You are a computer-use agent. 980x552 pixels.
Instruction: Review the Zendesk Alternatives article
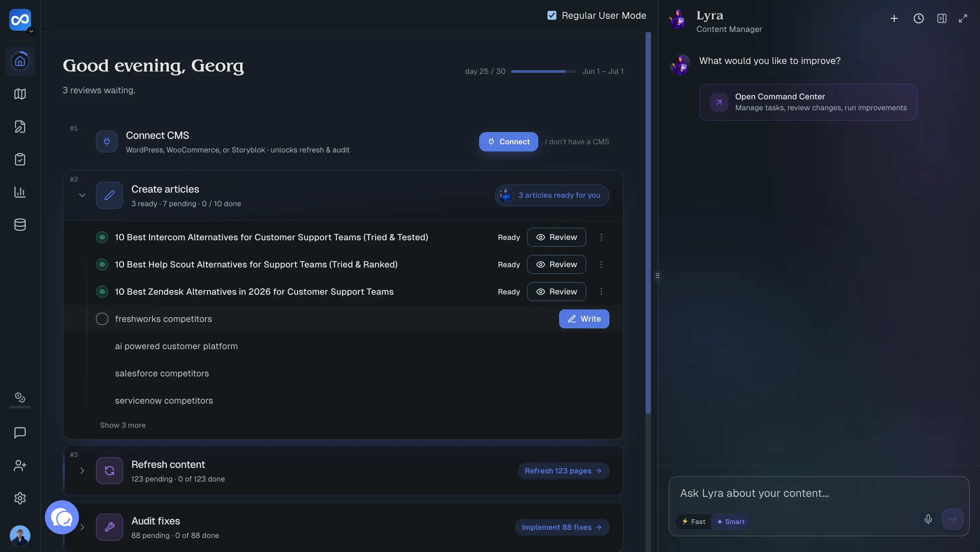pyautogui.click(x=556, y=292)
